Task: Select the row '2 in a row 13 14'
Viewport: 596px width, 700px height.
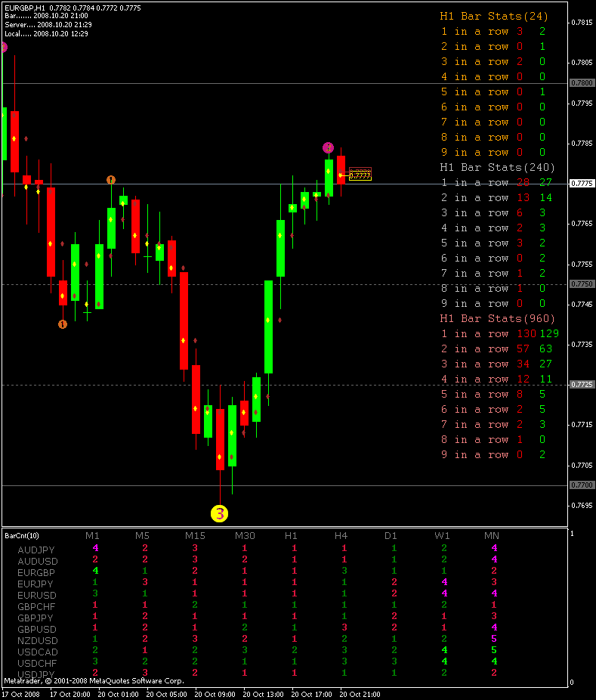Action: pos(496,198)
